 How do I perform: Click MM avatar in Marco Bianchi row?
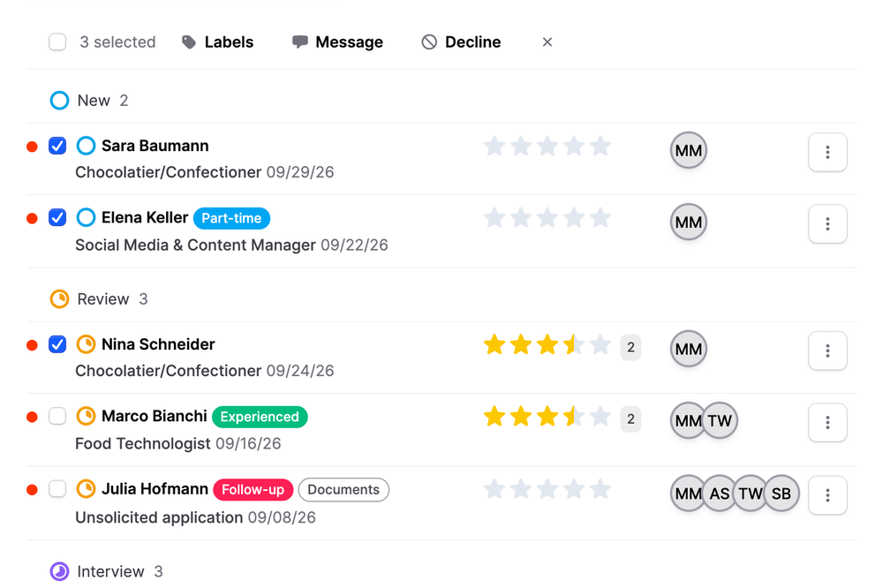[x=686, y=420]
